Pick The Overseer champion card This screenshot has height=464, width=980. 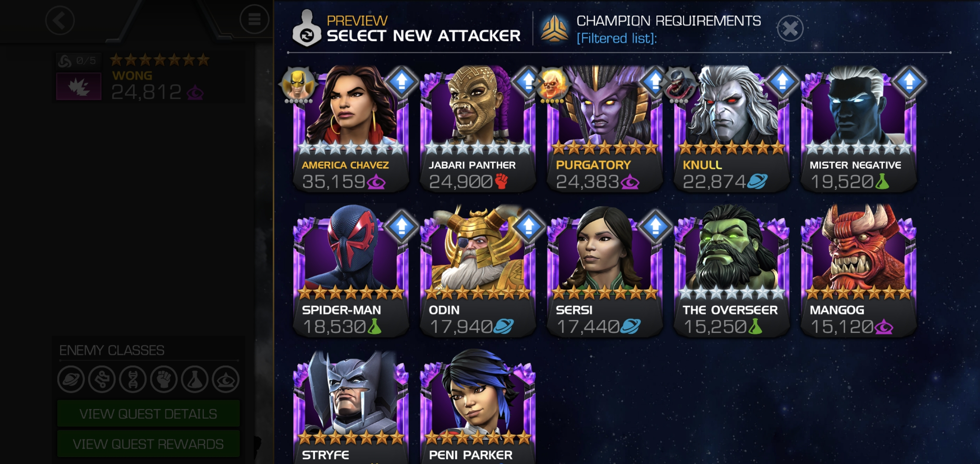(732, 272)
